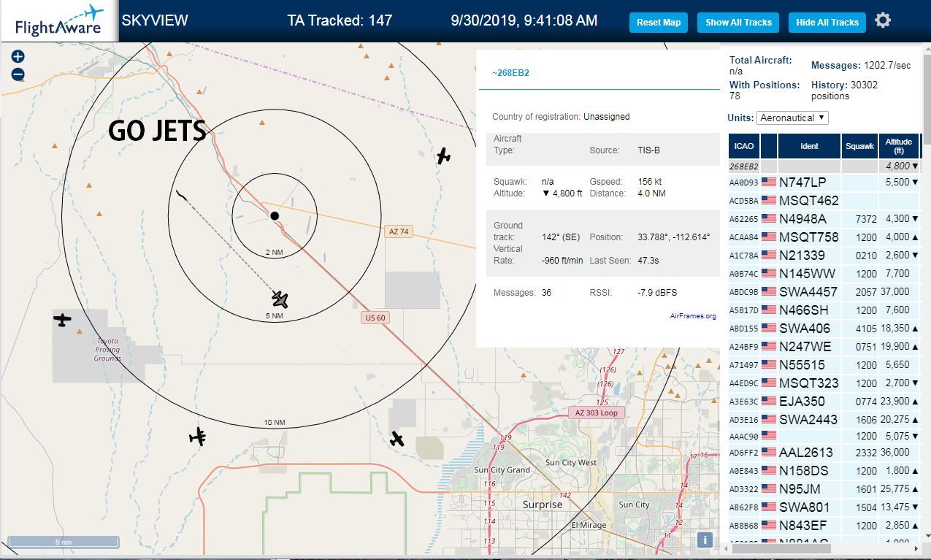Select the N843EF aircraft row
Screen dimensions: 931x560
(x=824, y=526)
